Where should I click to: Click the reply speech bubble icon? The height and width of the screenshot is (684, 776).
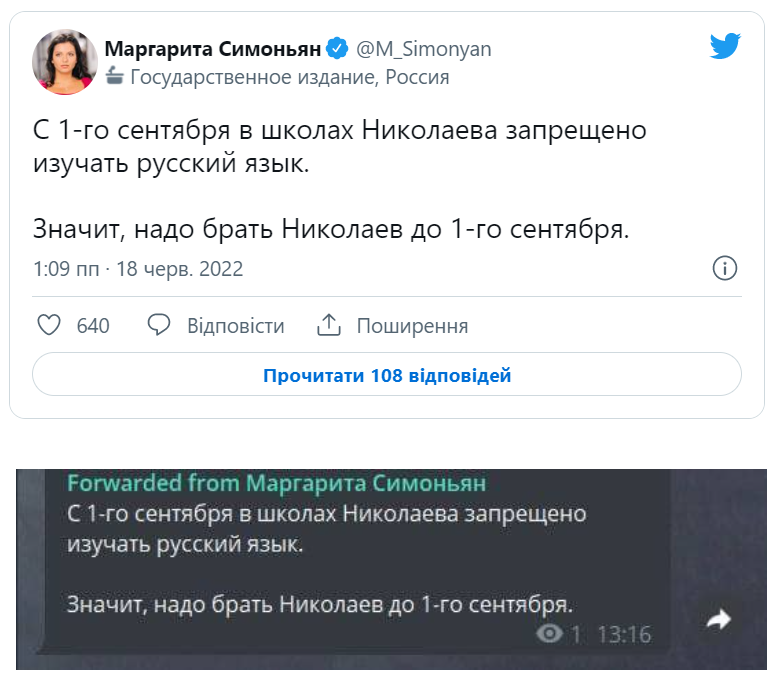coord(159,326)
